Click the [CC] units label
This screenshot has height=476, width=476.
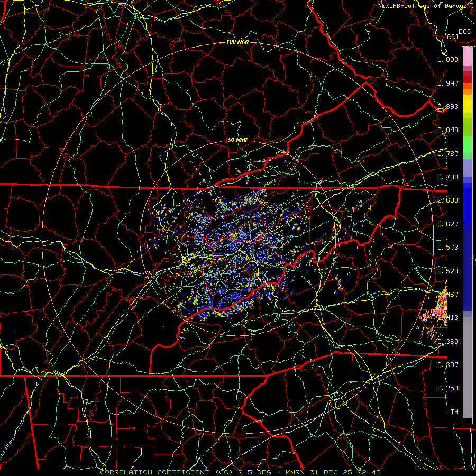click(x=451, y=37)
